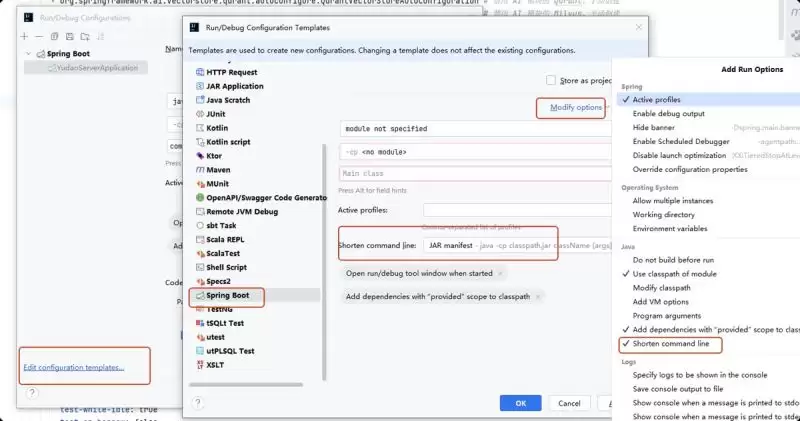
Task: Open the -cp no module dropdown
Action: 475,152
